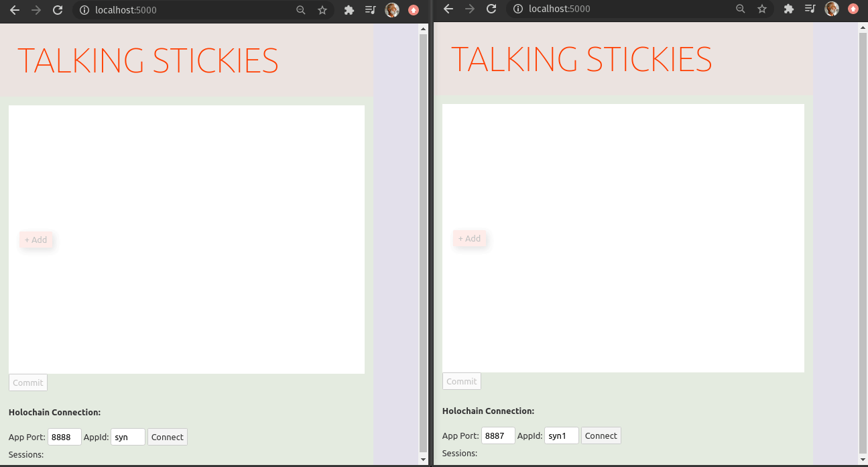The image size is (868, 467).
Task: Click the Commit button in the left window
Action: click(27, 382)
